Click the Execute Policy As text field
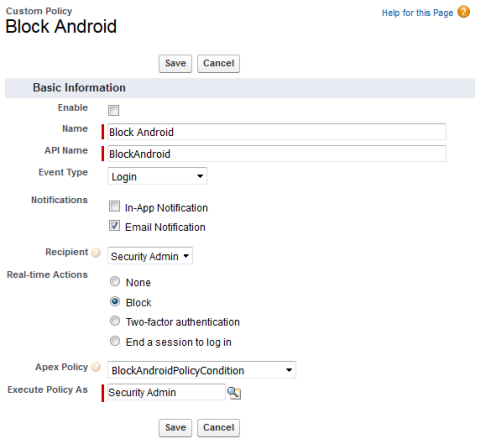Viewport: 480px width, 442px height. 166,392
